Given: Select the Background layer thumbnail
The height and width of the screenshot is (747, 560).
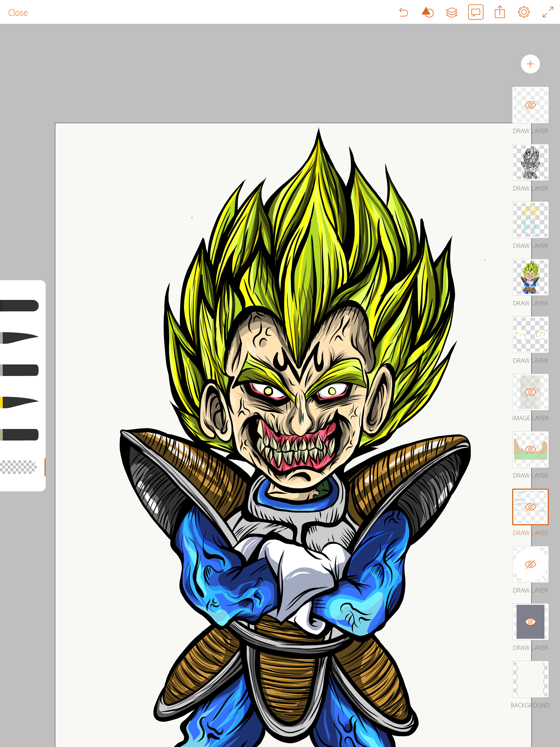Looking at the screenshot, I should 530,679.
